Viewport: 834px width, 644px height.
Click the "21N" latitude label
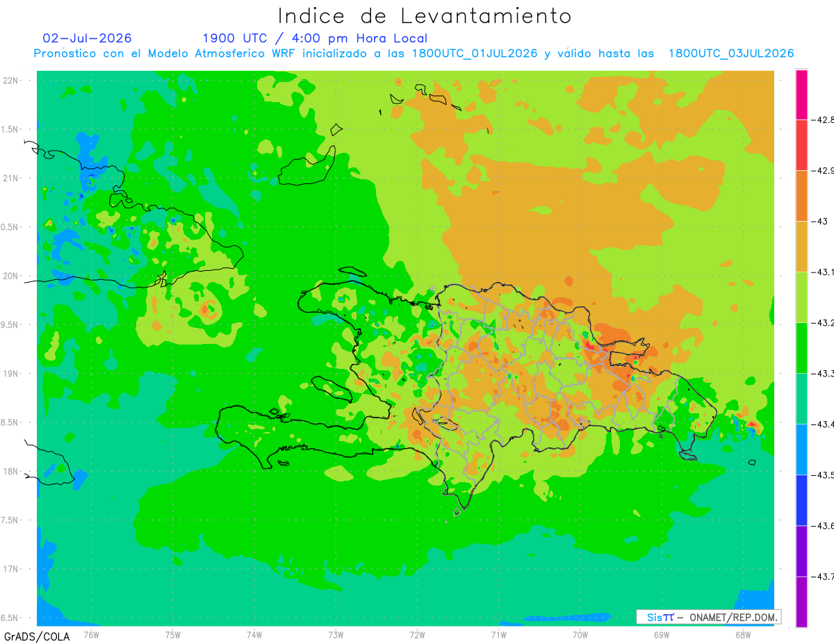(12, 178)
